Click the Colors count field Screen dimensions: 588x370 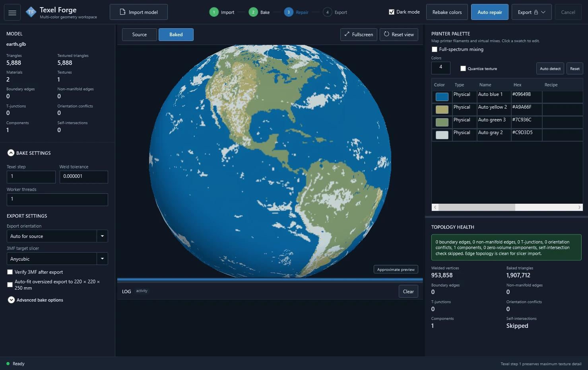point(441,68)
